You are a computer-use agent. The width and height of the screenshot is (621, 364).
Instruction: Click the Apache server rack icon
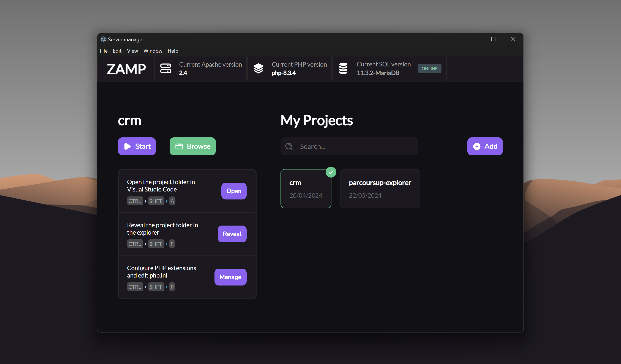tap(166, 68)
